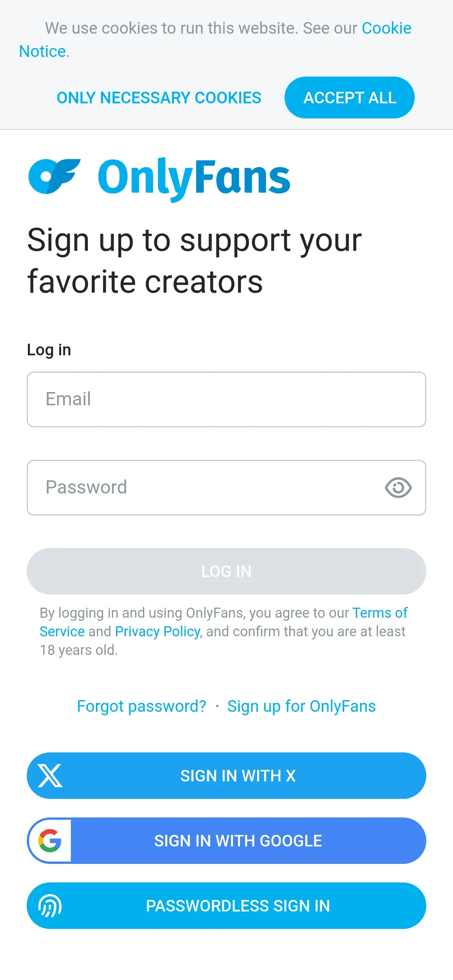Accept all cookies
This screenshot has width=453, height=980.
350,98
